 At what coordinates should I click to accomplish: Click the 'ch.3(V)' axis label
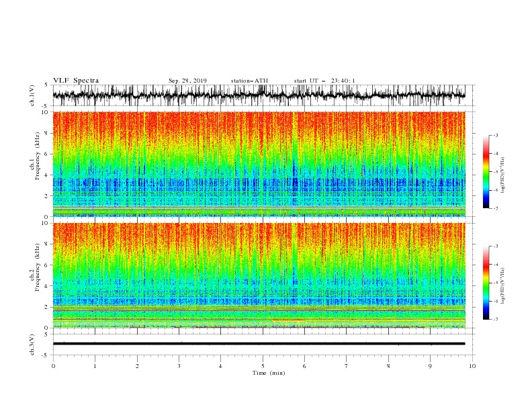tap(32, 345)
